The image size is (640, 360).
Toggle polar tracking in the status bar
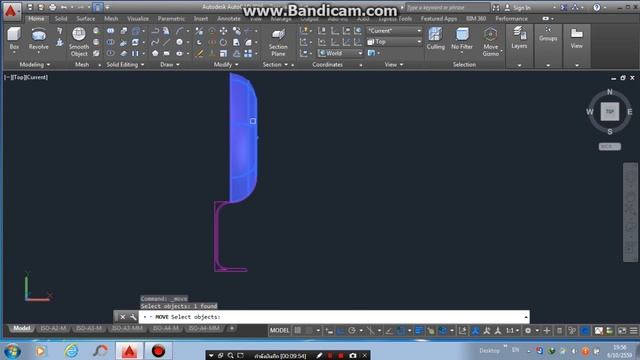352,331
